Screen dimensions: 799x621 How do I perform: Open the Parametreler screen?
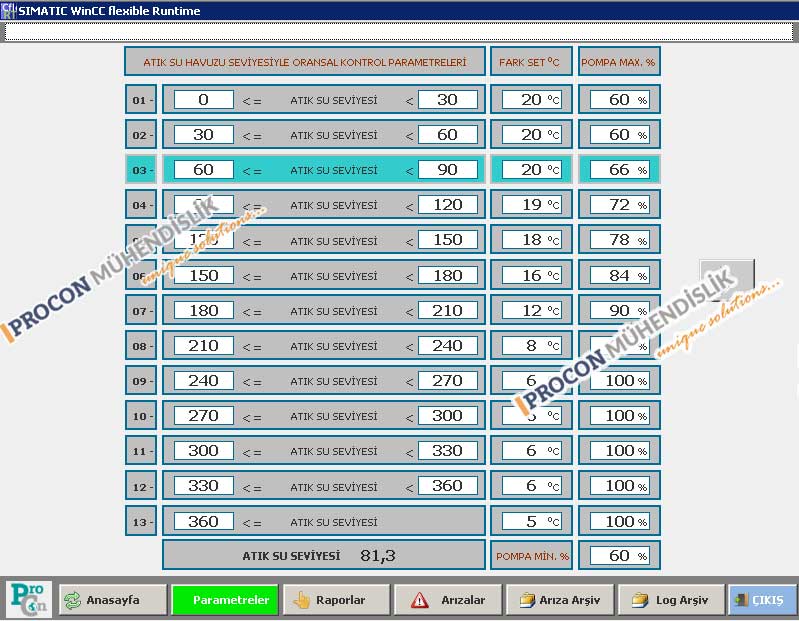pyautogui.click(x=225, y=600)
